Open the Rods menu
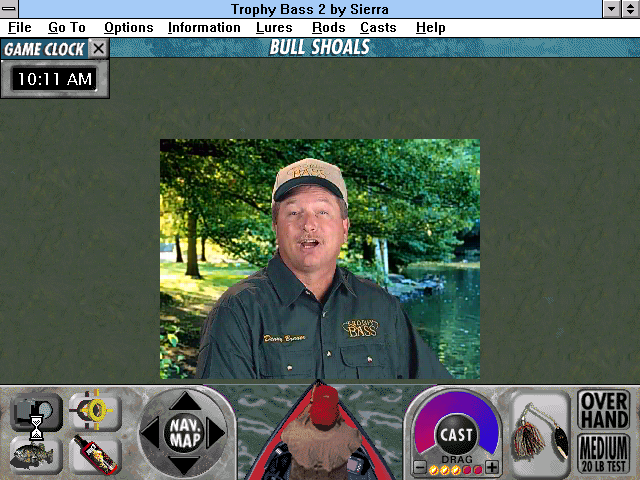 click(329, 28)
